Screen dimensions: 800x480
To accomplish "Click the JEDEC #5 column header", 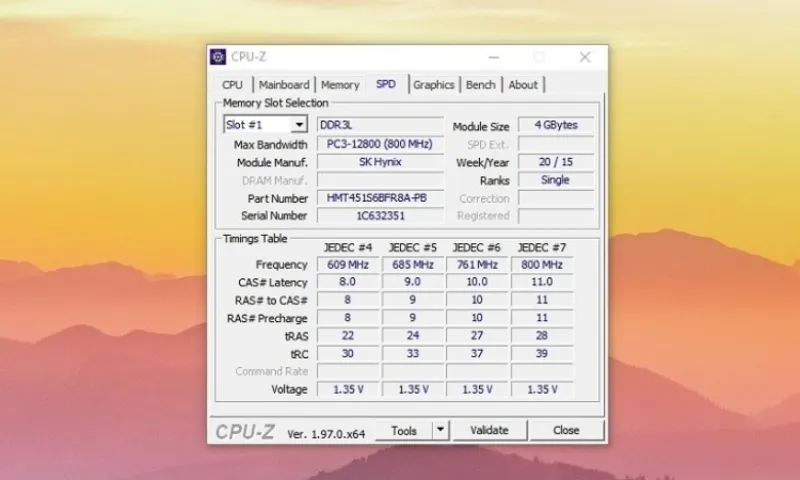I will pos(412,247).
